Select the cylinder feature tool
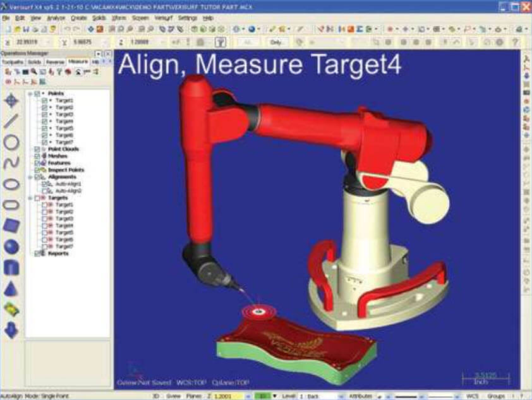 pyautogui.click(x=11, y=267)
